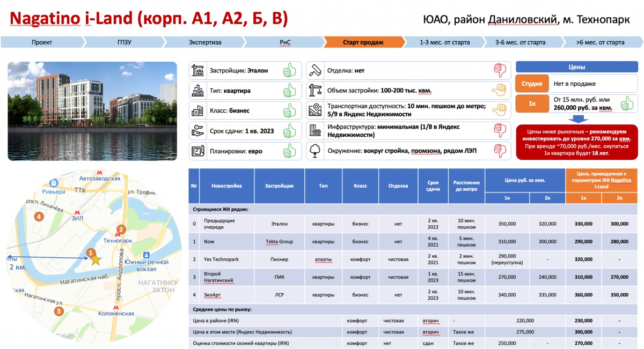Click the buildings icon beside Тип: квартира
Viewport: 644px width, 349px height.
click(198, 90)
